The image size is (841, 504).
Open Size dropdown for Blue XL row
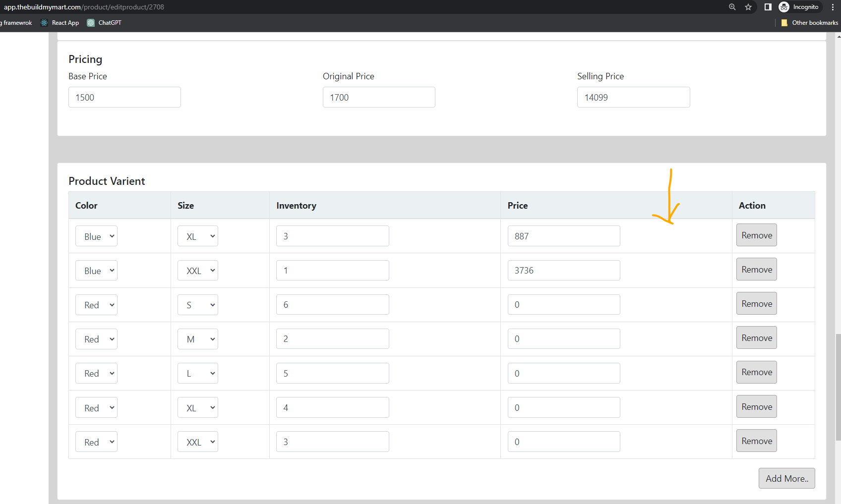(x=198, y=236)
